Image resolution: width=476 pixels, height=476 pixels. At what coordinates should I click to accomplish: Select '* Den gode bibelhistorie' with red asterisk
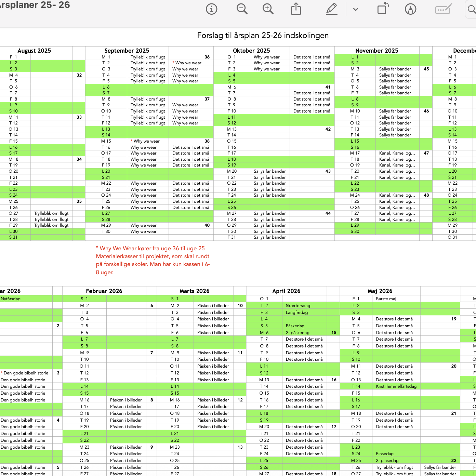point(24,373)
